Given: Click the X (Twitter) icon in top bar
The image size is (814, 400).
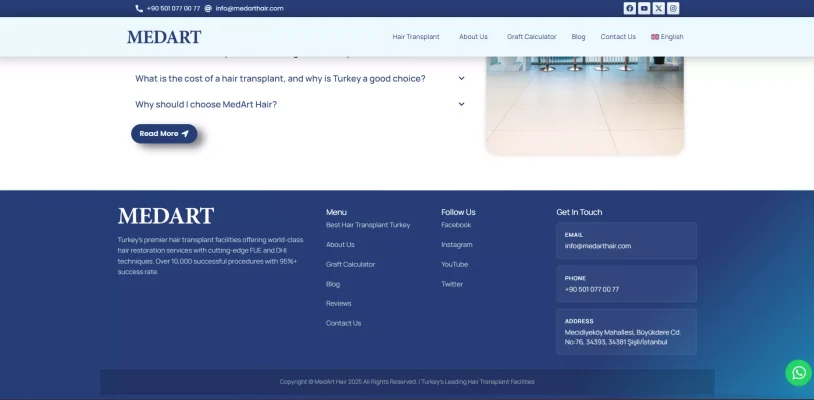Looking at the screenshot, I should pyautogui.click(x=658, y=8).
